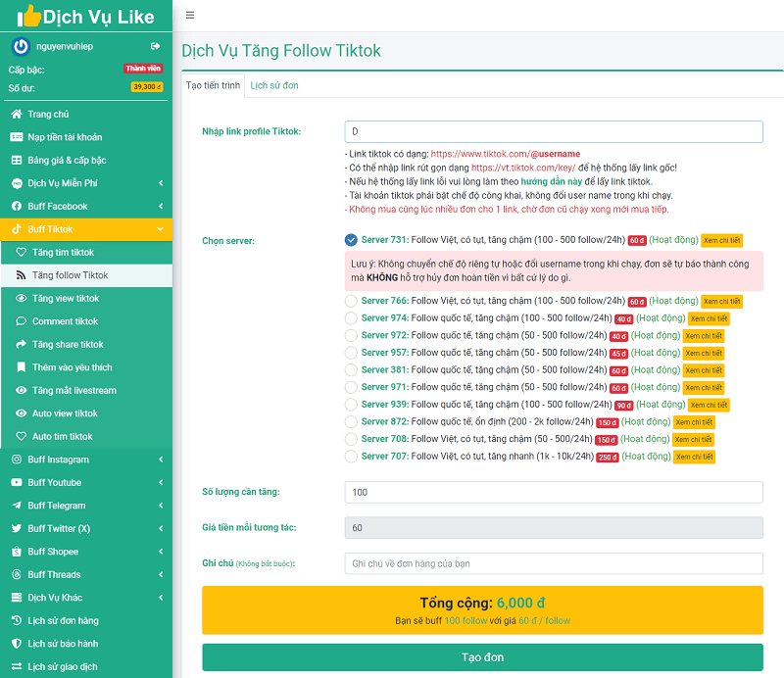This screenshot has width=784, height=678.
Task: Click the card icon for Nạp tiền tài khoản
Action: coord(17,137)
